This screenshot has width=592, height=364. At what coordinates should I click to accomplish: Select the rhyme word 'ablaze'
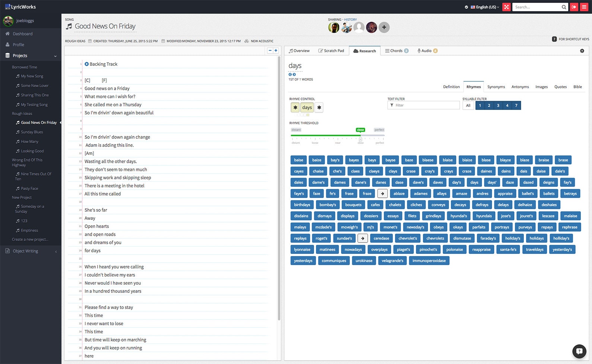[399, 193]
